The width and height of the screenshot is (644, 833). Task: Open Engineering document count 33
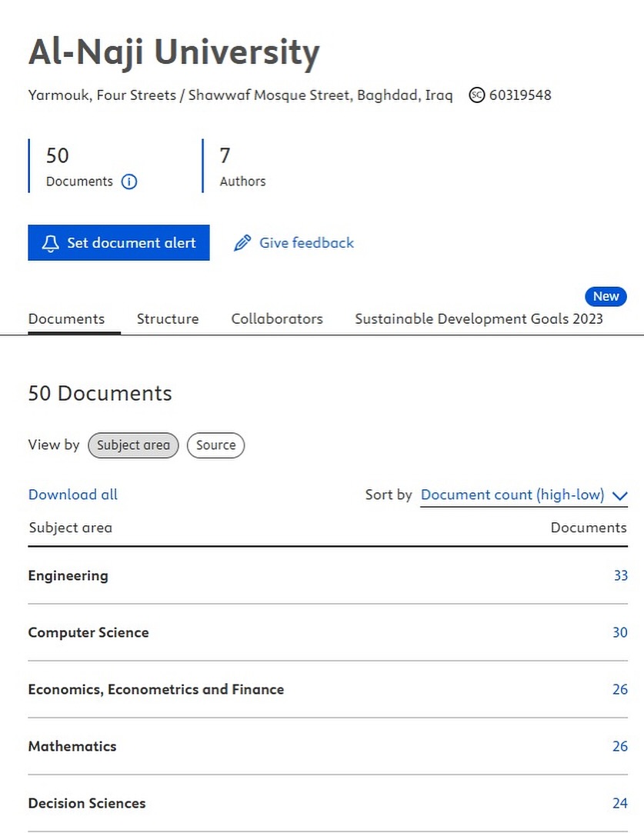[x=620, y=575]
